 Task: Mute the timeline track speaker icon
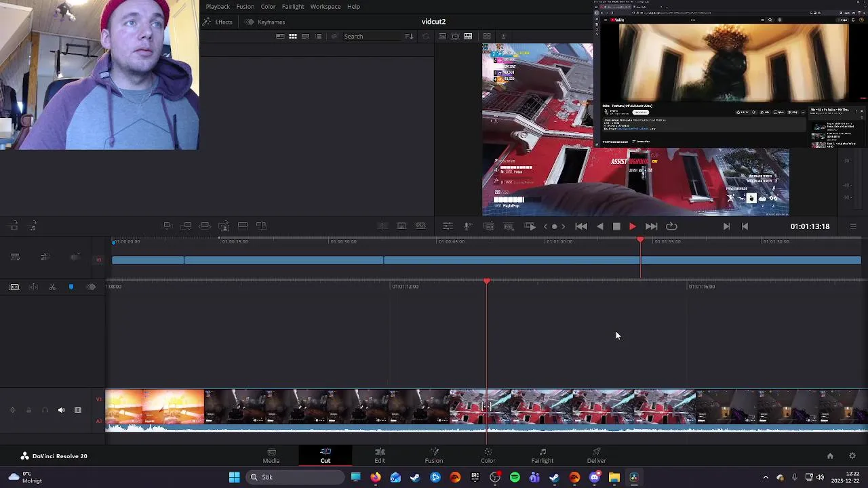[x=61, y=410]
